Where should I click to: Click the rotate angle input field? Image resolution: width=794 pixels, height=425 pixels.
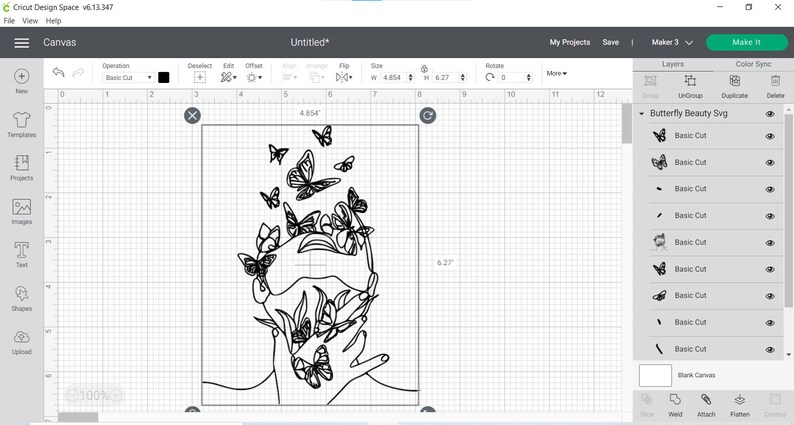point(511,78)
